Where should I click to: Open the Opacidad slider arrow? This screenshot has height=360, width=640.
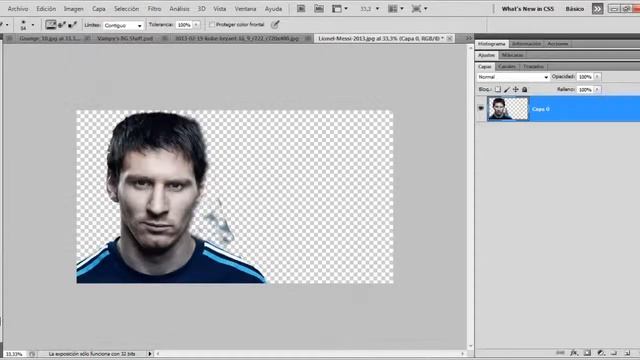point(597,77)
